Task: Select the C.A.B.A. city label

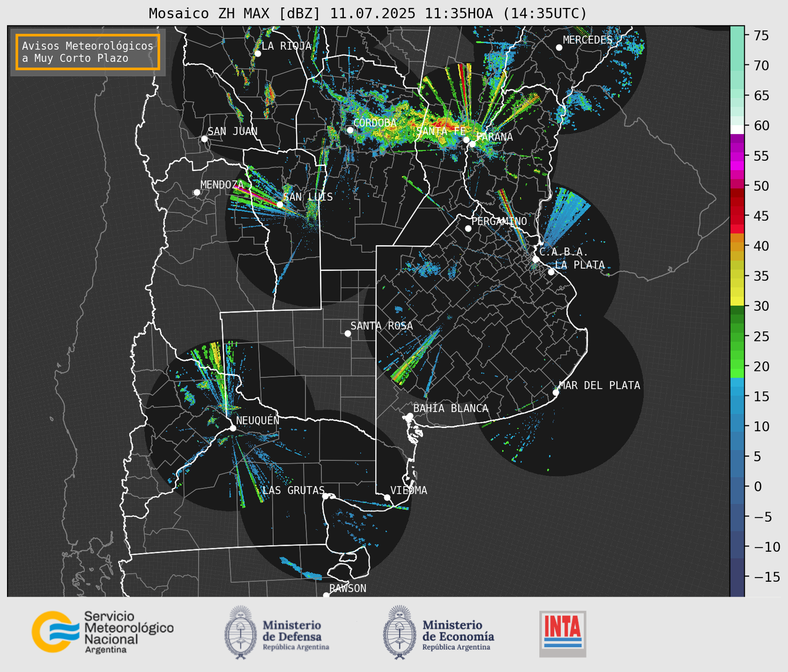Action: click(x=564, y=252)
